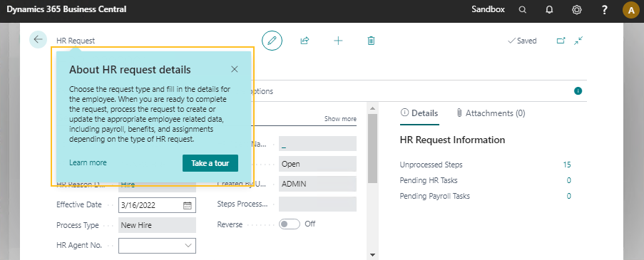Click the back arrow button
644x260 pixels.
tap(39, 39)
